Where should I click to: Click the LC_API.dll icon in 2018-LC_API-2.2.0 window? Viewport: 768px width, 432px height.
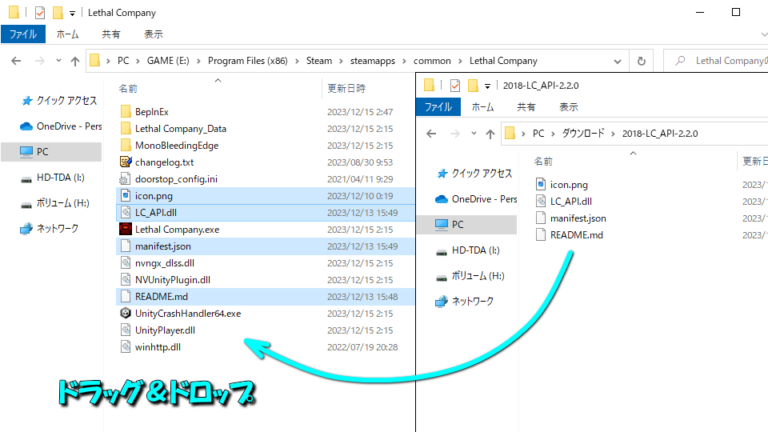(x=541, y=201)
